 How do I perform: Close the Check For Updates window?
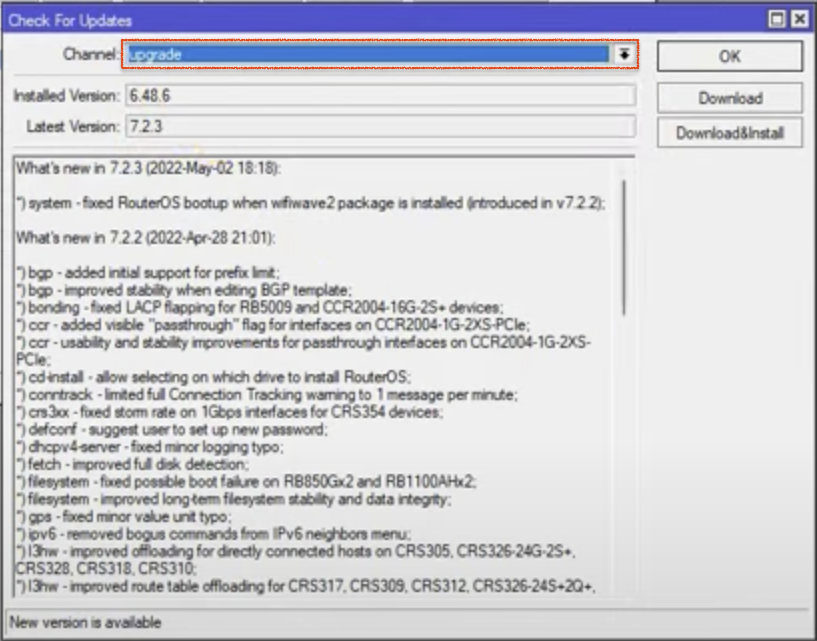click(799, 20)
